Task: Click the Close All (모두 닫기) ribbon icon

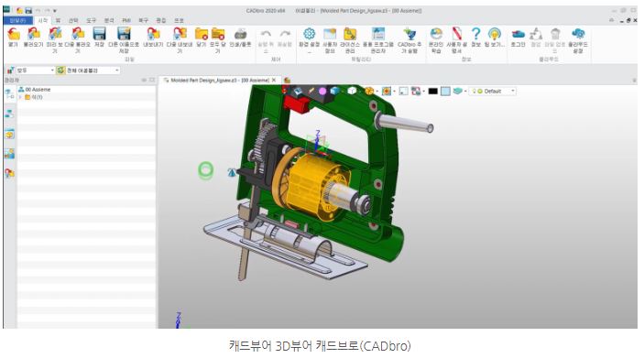Action: tap(218, 34)
